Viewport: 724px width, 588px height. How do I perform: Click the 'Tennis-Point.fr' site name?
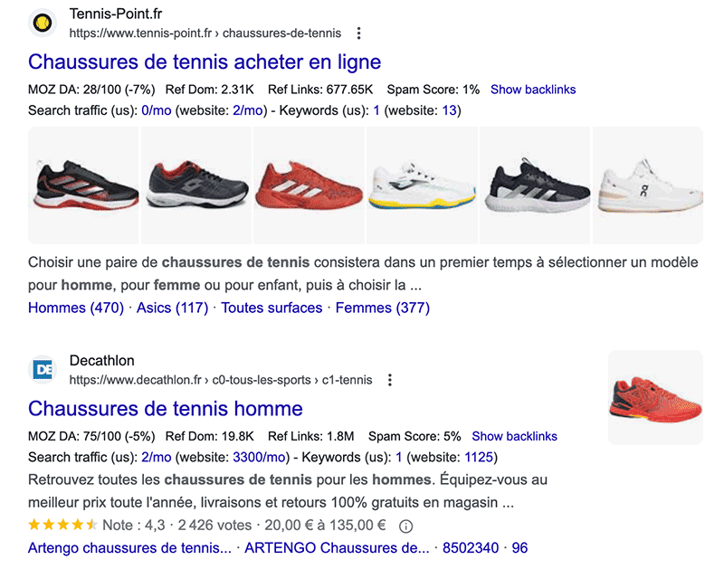point(116,14)
